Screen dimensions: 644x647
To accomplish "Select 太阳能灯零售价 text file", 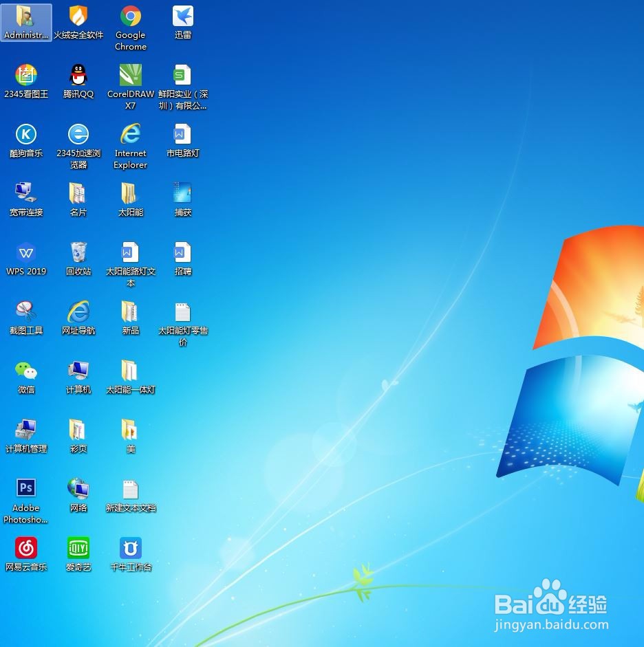I will tap(183, 323).
